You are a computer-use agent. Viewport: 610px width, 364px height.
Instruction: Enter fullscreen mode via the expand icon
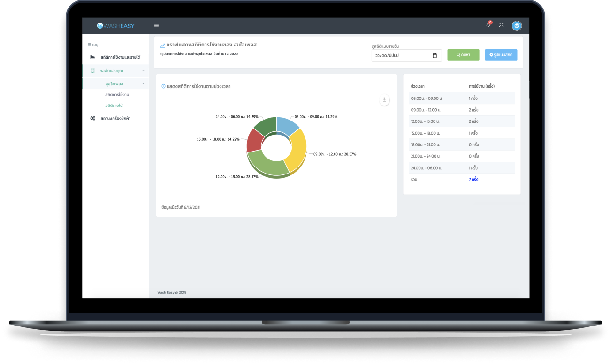click(501, 25)
